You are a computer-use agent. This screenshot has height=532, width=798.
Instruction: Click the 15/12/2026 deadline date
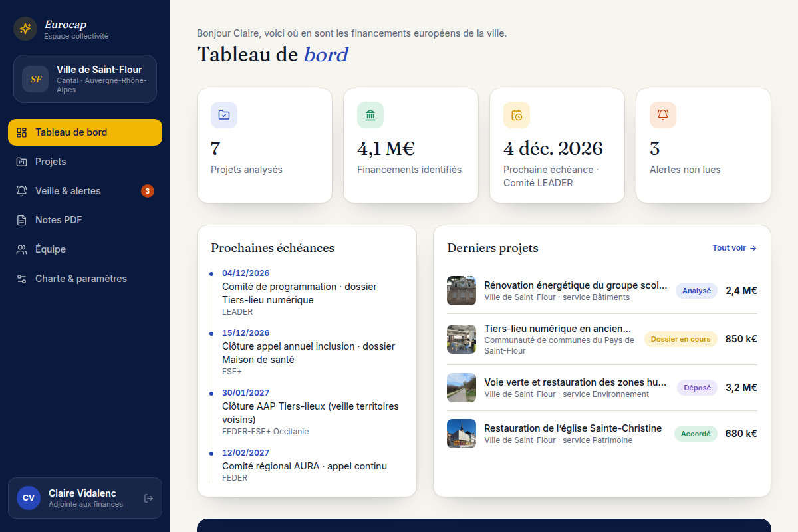click(x=246, y=333)
